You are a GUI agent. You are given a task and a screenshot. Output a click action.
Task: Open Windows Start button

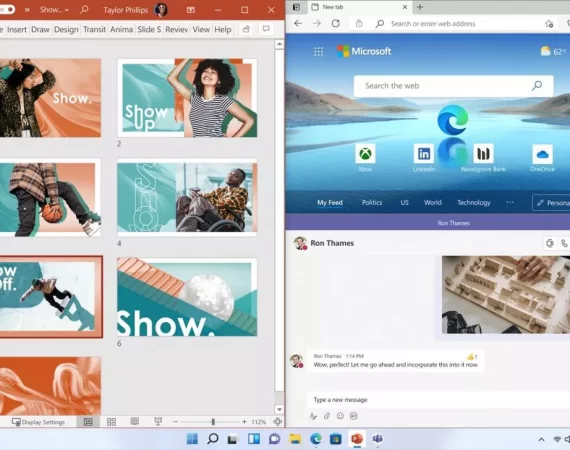[x=192, y=439]
